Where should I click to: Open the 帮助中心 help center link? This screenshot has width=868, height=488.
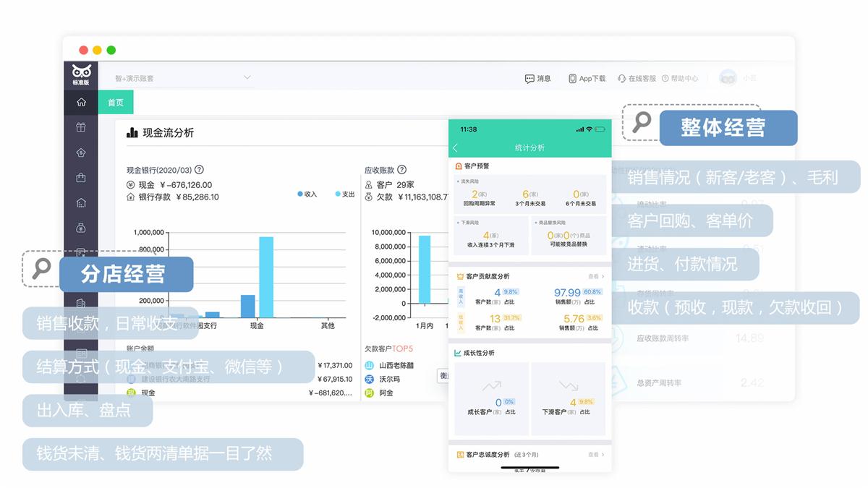tap(679, 78)
